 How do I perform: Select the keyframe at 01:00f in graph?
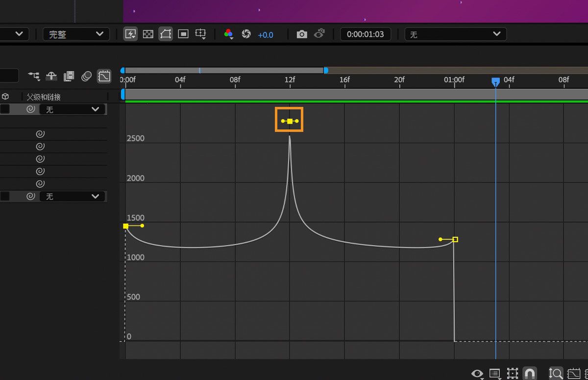(x=455, y=239)
